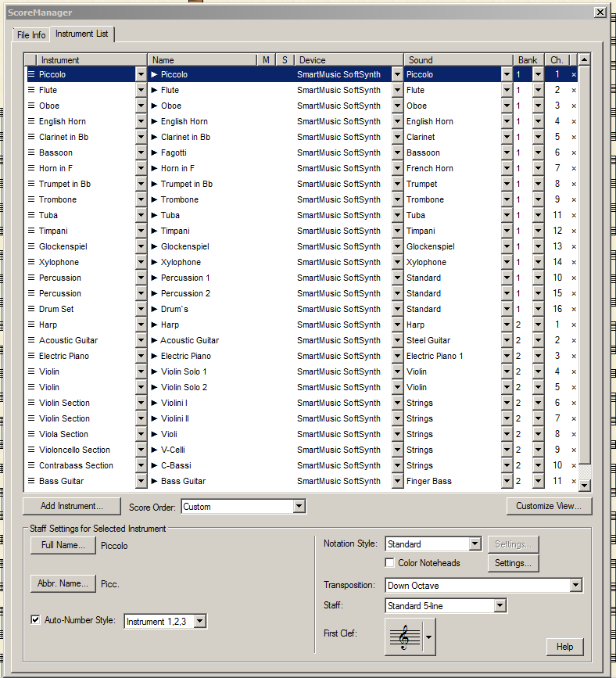This screenshot has width=616, height=678.
Task: Click the drag handle icon for Drum Set
Action: pos(31,309)
